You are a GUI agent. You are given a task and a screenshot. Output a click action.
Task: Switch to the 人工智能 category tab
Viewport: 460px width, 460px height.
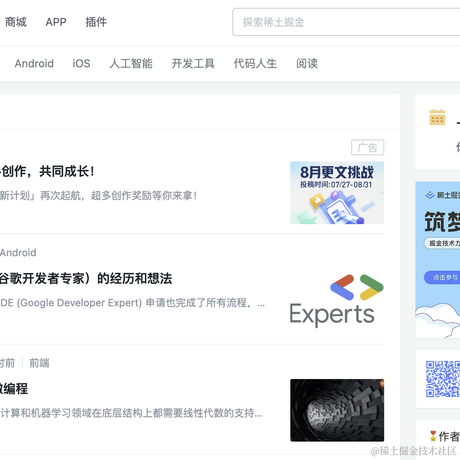131,63
